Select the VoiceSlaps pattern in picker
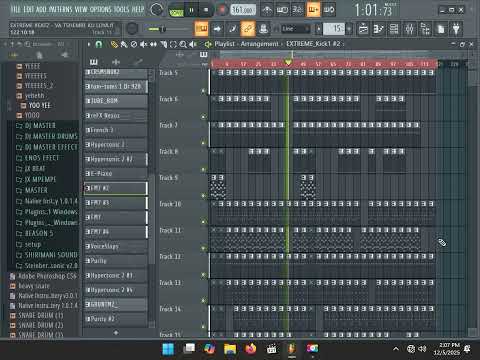Viewport: 480px width, 360px height. click(x=116, y=246)
